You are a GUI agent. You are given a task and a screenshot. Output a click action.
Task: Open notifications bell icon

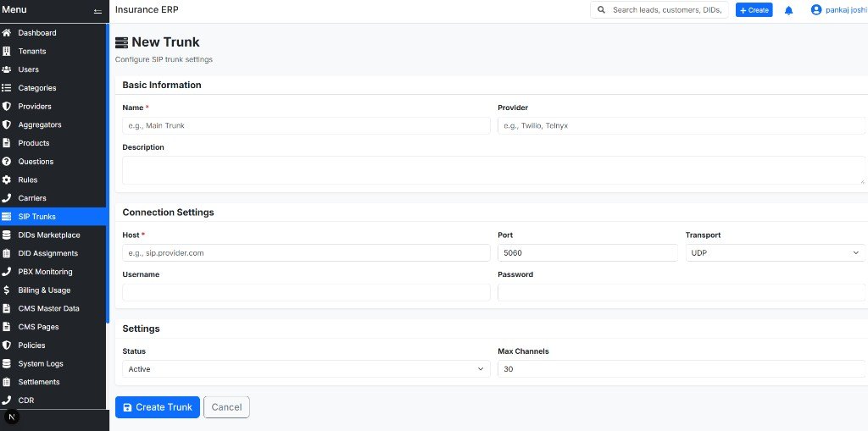(x=789, y=10)
